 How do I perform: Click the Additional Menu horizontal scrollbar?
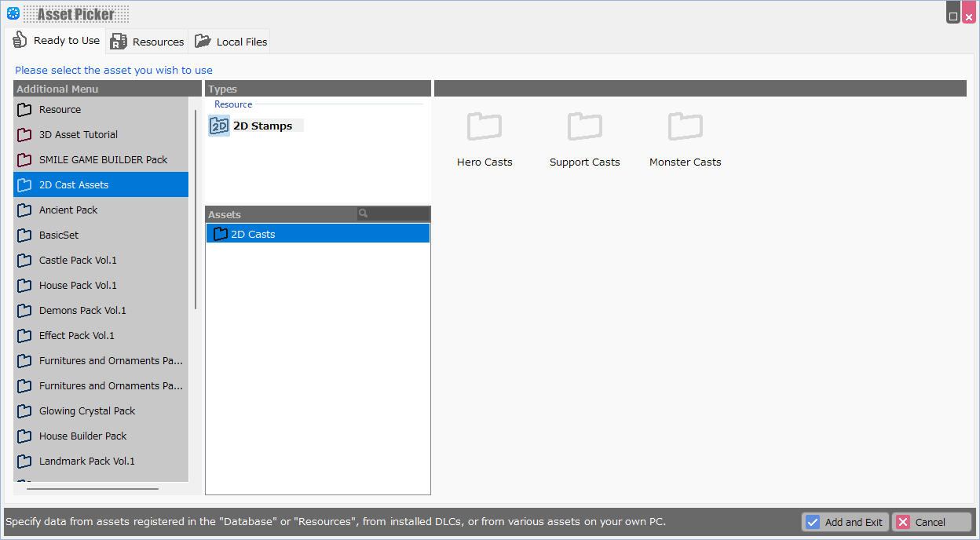point(93,489)
